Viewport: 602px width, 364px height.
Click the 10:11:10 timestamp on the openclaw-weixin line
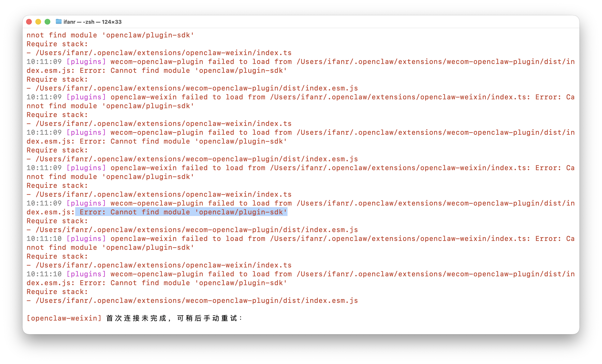pyautogui.click(x=44, y=239)
